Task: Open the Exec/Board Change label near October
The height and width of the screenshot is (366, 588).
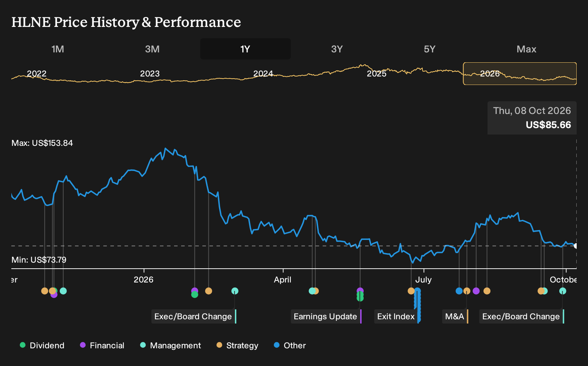Action: click(x=521, y=316)
